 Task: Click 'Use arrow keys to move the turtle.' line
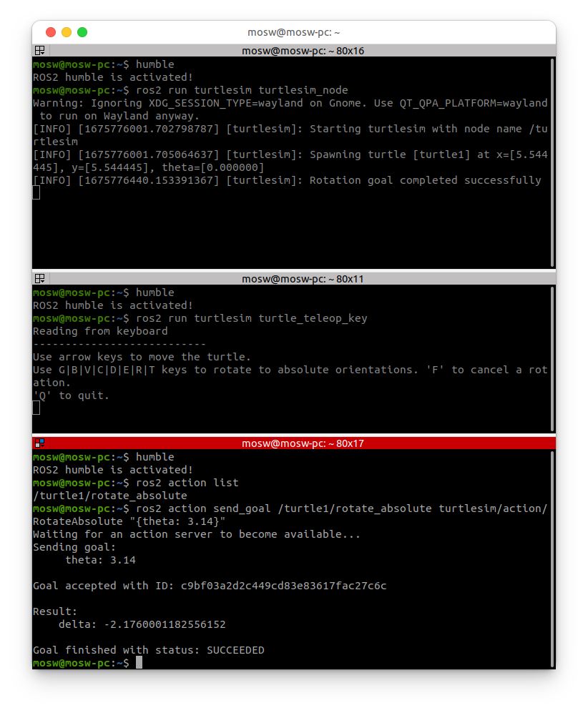(x=142, y=358)
